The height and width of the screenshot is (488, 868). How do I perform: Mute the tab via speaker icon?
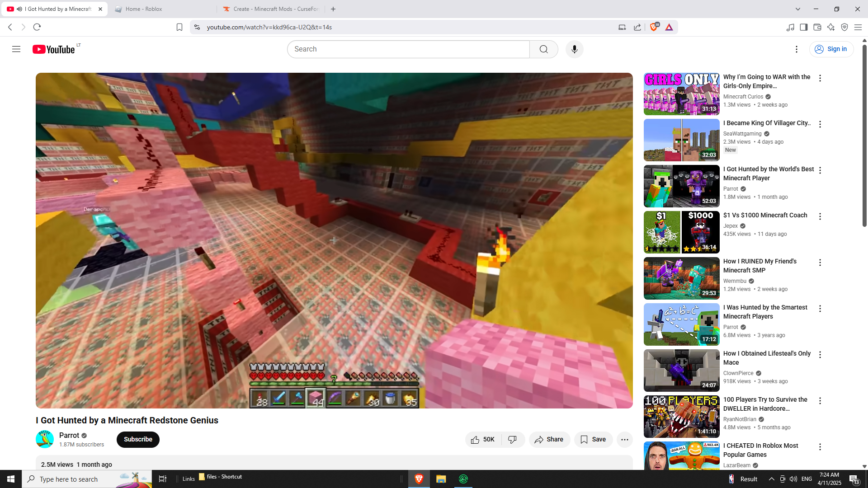pyautogui.click(x=19, y=9)
